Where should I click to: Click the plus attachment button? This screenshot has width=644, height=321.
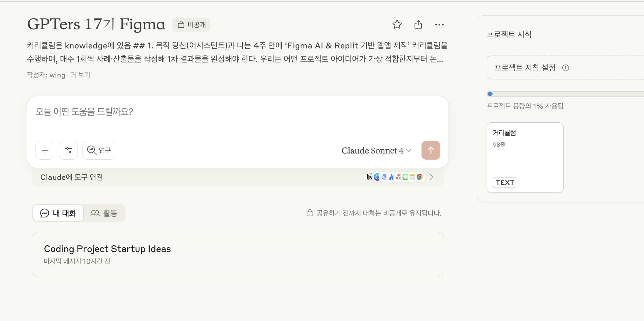[x=45, y=150]
